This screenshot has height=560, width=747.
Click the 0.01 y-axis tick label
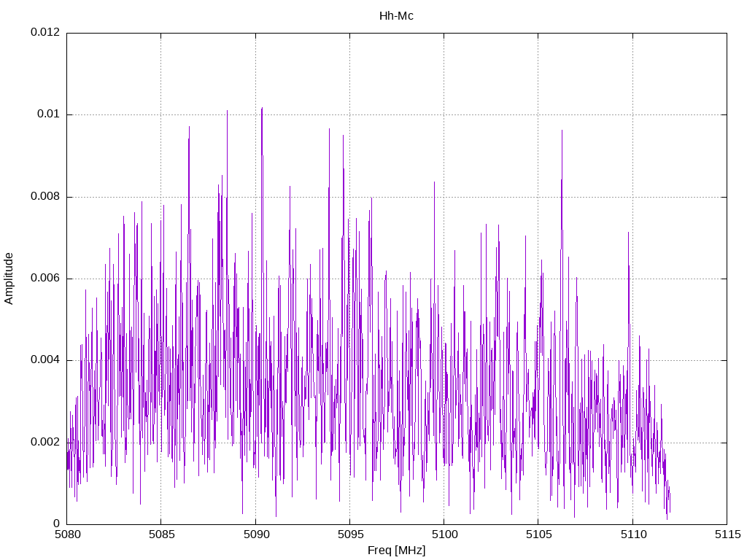point(49,114)
